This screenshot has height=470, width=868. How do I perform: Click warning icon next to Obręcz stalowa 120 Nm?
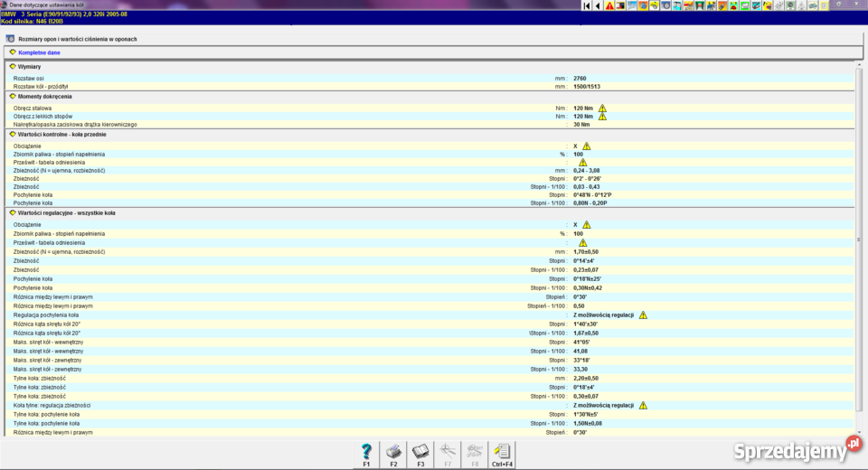(x=602, y=108)
